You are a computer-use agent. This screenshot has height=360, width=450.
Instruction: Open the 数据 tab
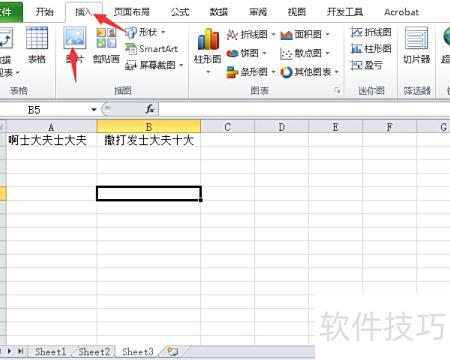tap(219, 12)
